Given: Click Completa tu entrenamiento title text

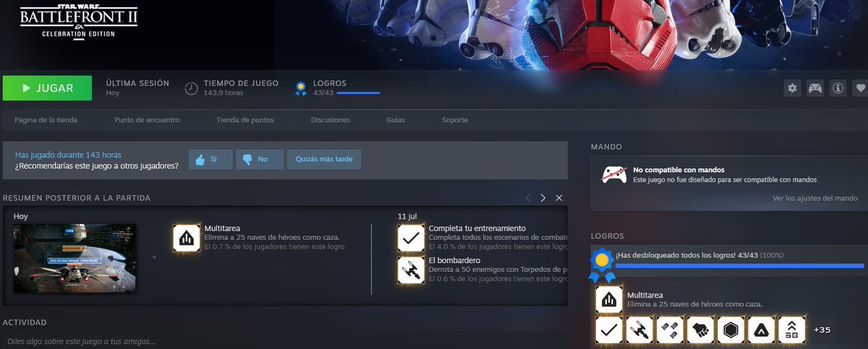Looking at the screenshot, I should click(x=477, y=228).
